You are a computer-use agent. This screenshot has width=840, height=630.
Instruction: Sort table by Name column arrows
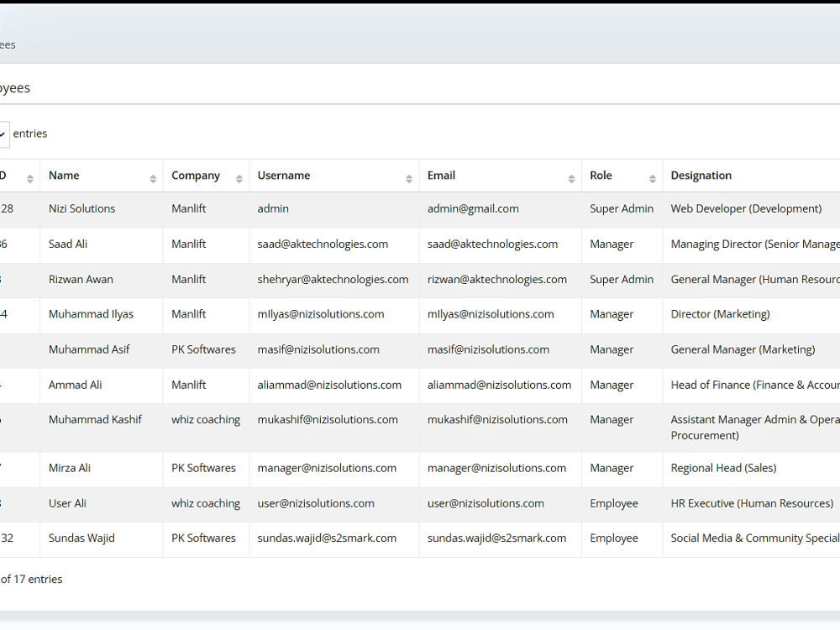coord(153,179)
